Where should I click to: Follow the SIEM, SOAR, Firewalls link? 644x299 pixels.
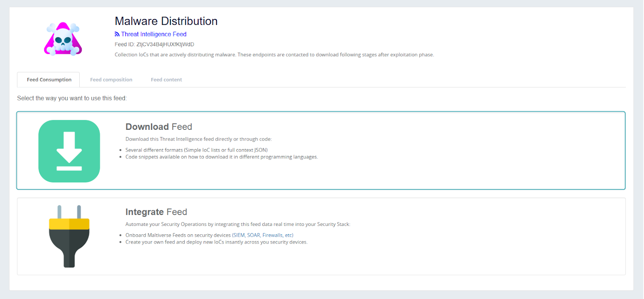tap(263, 235)
